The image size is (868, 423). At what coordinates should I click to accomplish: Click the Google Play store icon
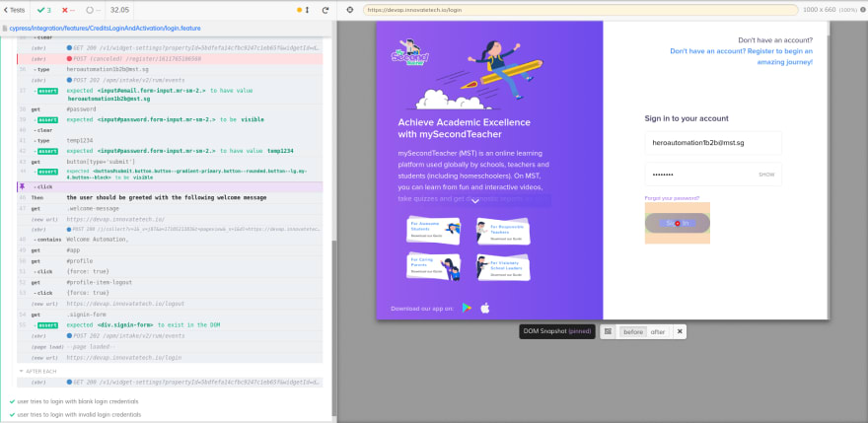(x=467, y=309)
